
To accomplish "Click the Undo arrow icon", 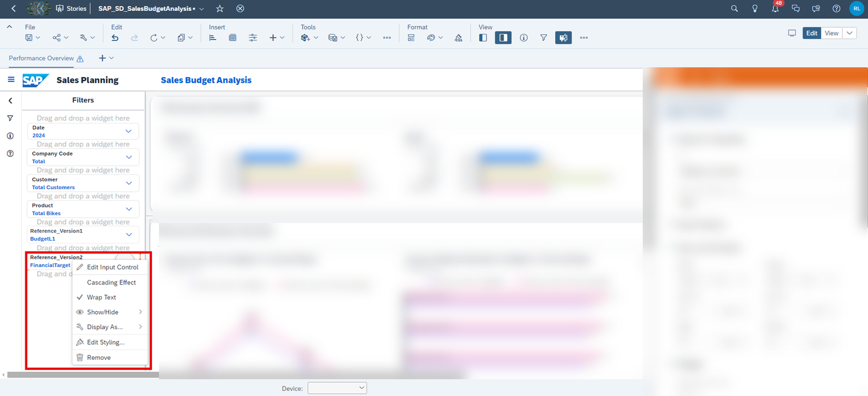I will pyautogui.click(x=115, y=37).
